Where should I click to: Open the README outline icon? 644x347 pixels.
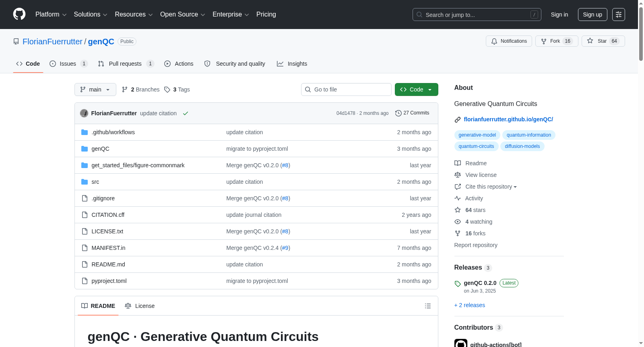pyautogui.click(x=428, y=306)
